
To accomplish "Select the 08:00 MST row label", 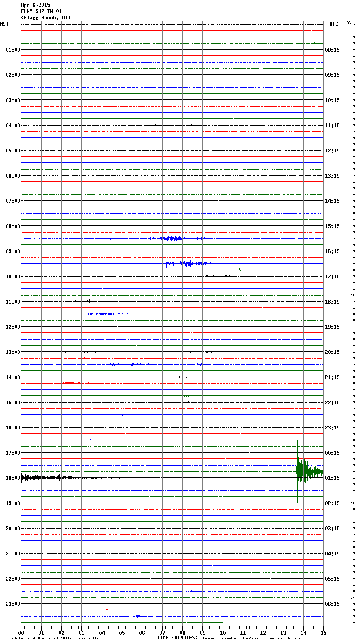I will tap(13, 226).
